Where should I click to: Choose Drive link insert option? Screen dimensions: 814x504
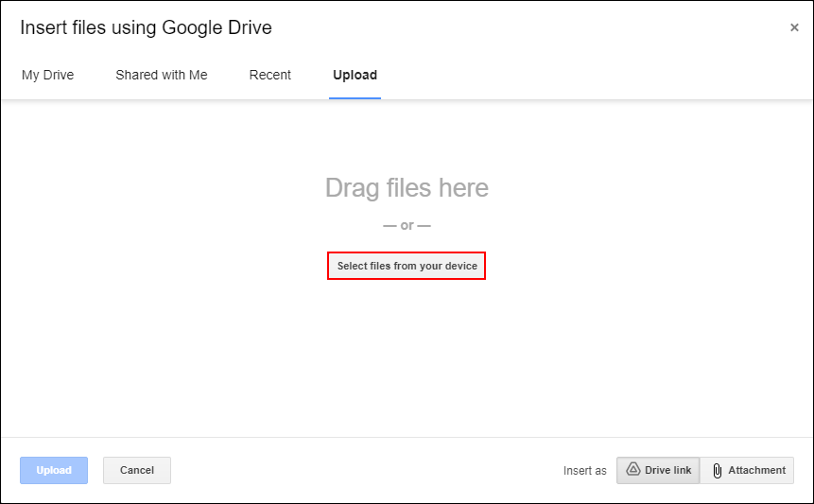point(658,470)
